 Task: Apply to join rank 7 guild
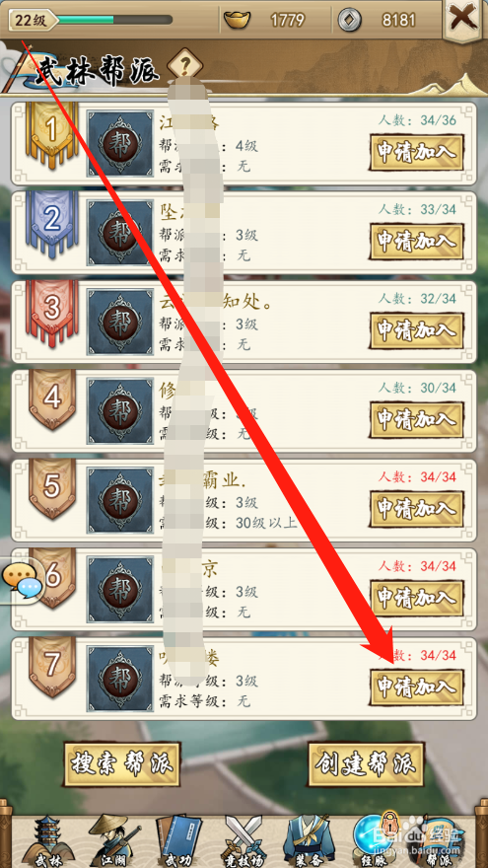(416, 687)
